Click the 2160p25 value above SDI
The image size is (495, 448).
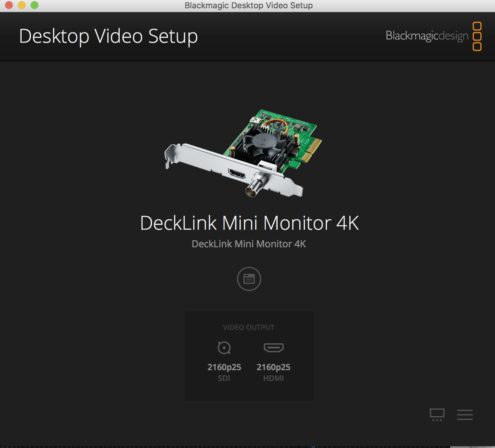[224, 367]
